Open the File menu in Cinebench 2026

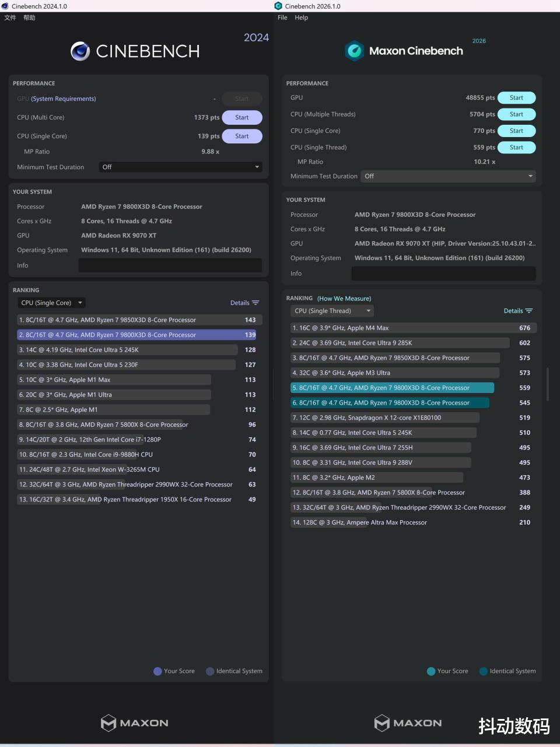point(282,17)
